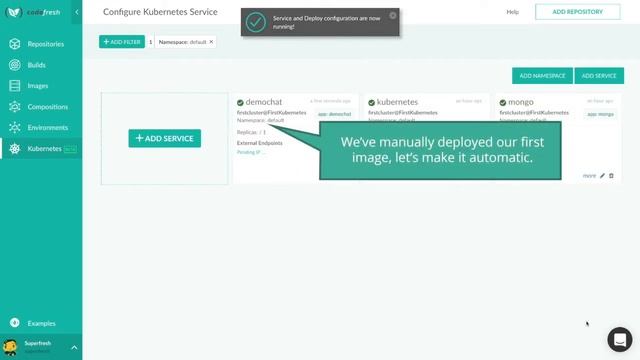Viewport: 640px width, 360px height.
Task: Click the top-right ADD SERVICE button
Action: (599, 76)
